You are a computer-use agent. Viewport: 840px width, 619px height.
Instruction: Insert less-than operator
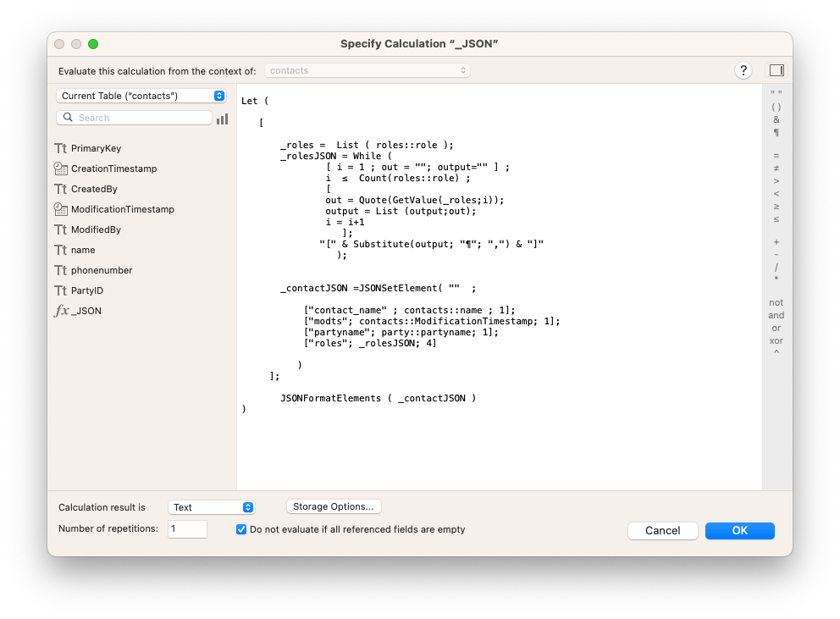click(x=776, y=193)
